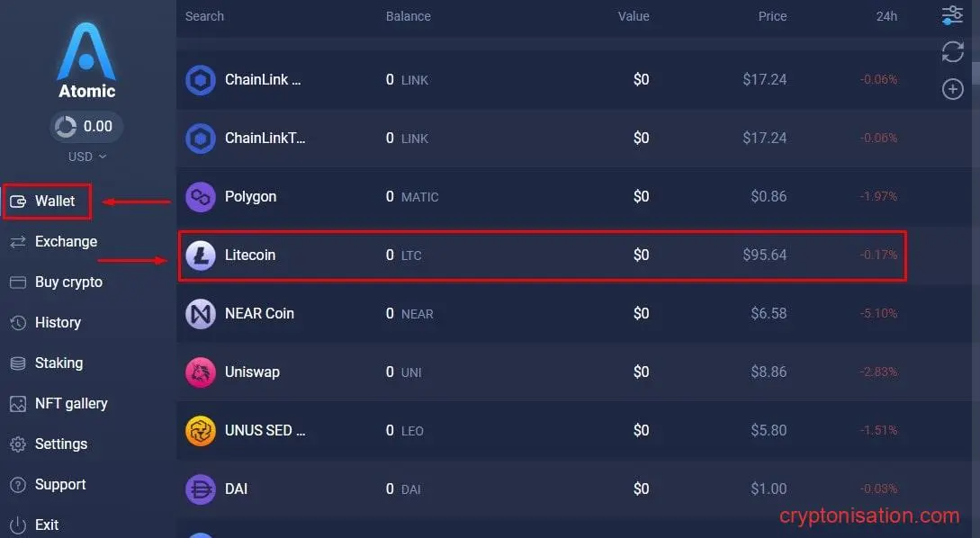Image resolution: width=980 pixels, height=538 pixels.
Task: Click the add asset plus icon
Action: coord(952,89)
